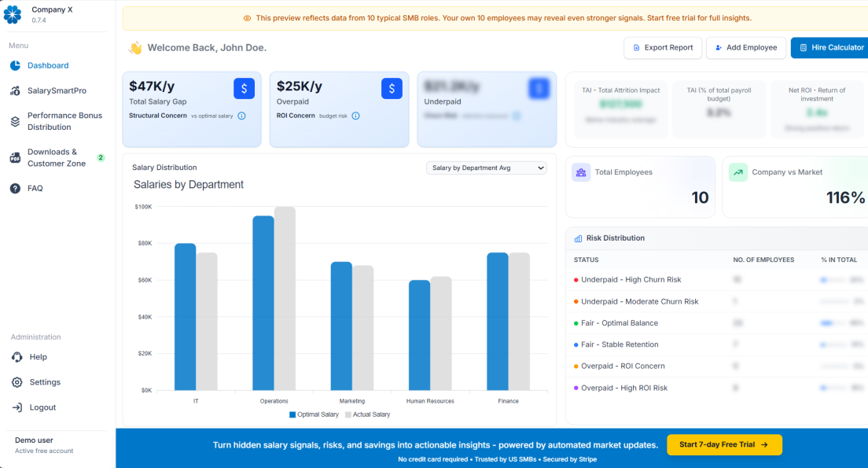Click info icon beside budget risk
This screenshot has height=468, width=868.
click(x=355, y=116)
